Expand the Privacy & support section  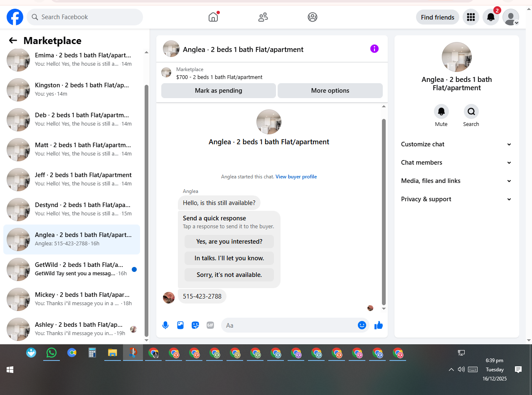click(456, 199)
